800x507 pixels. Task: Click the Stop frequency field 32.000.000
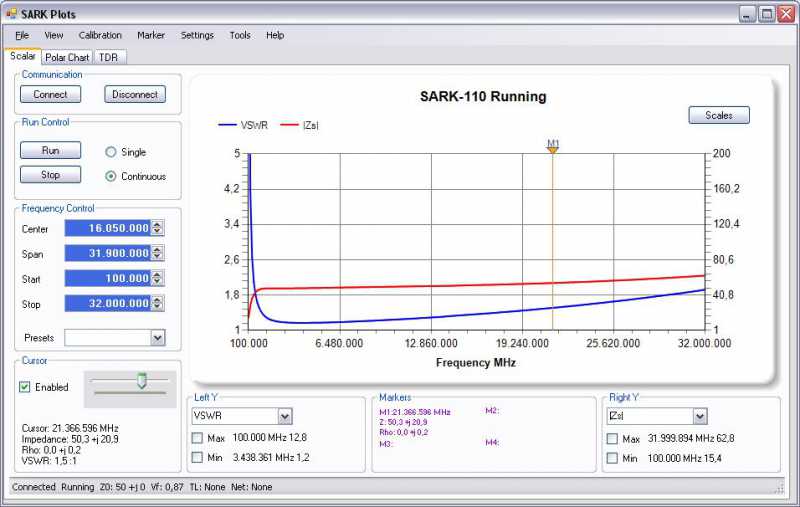(x=108, y=303)
